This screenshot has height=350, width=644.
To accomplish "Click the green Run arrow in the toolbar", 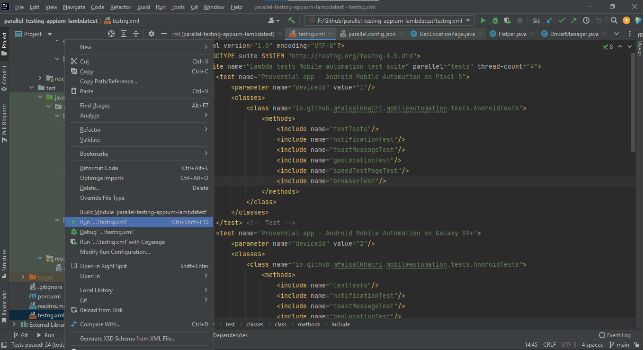I will click(483, 20).
